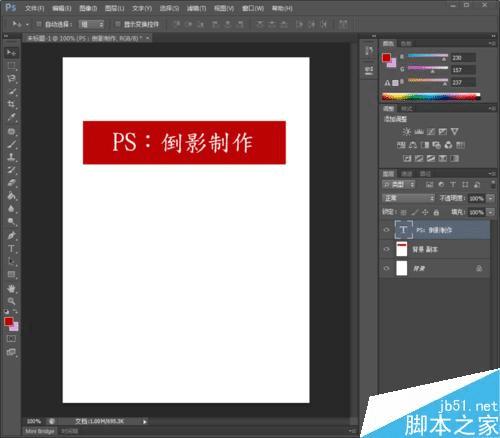Open the 文字(Y) menu
This screenshot has width=500, height=438.
142,8
